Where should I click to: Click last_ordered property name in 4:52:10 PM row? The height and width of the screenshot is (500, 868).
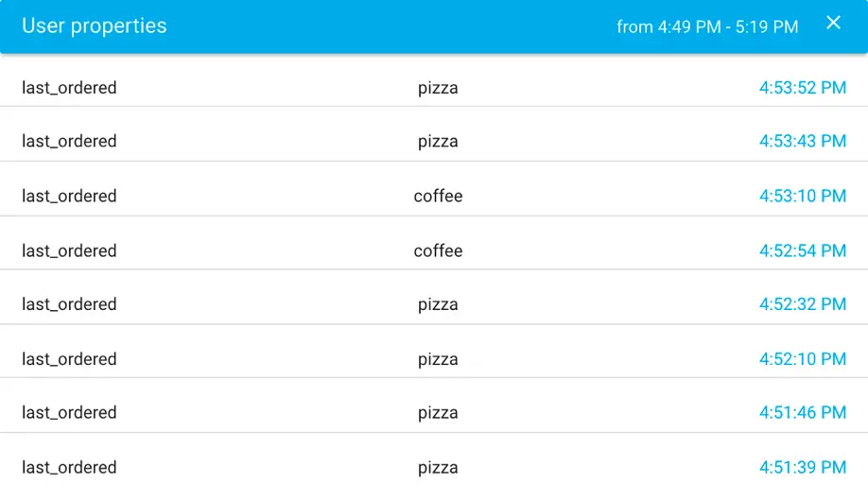pos(69,359)
